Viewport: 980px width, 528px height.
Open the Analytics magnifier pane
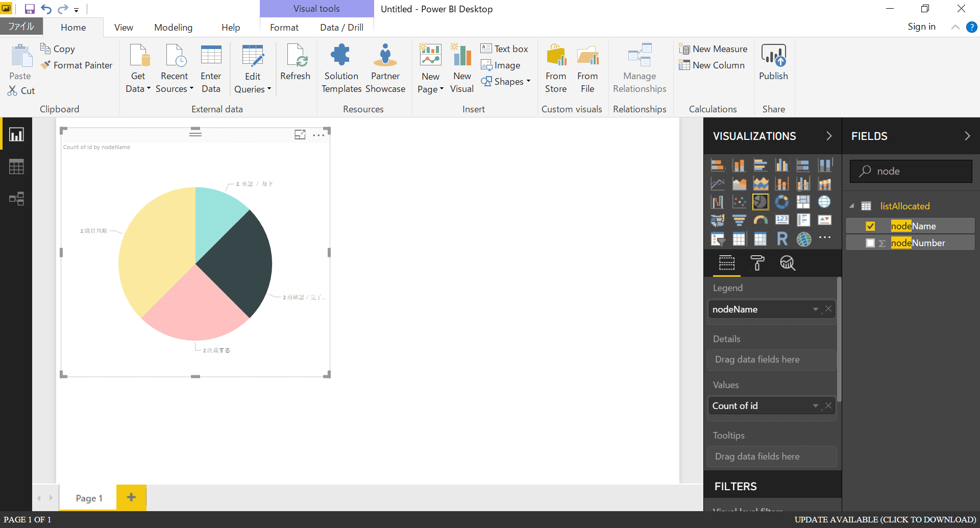(787, 263)
